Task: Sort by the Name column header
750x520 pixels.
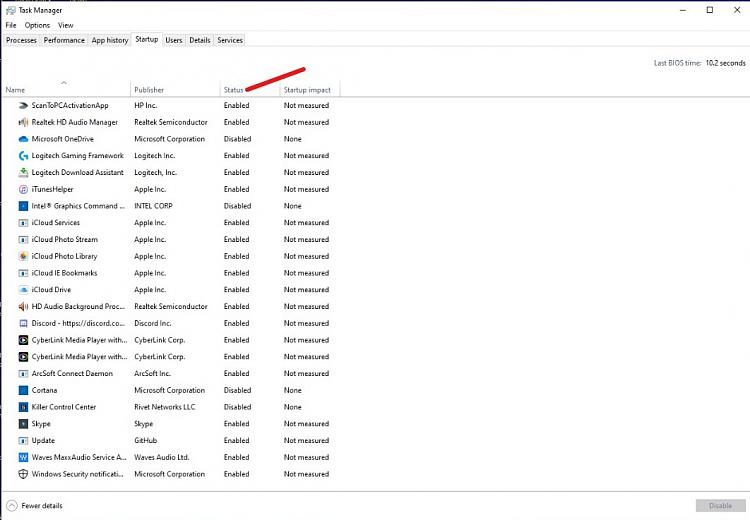Action: tap(15, 90)
